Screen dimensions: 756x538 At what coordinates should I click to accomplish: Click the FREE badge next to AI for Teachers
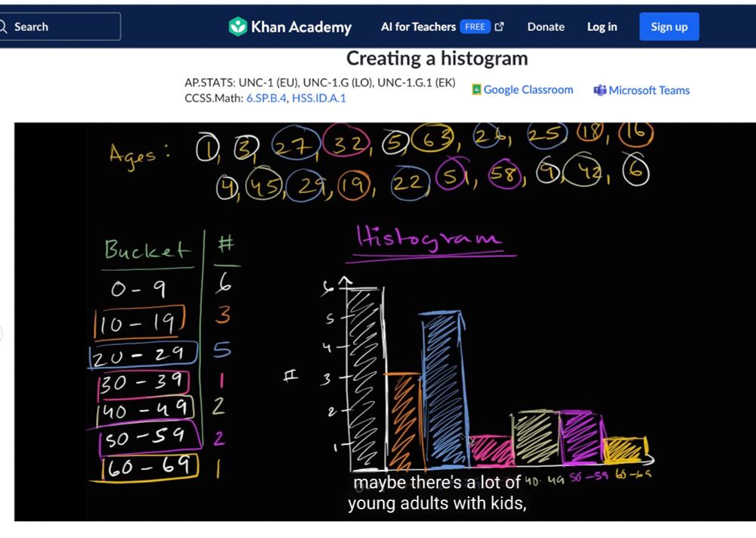476,26
